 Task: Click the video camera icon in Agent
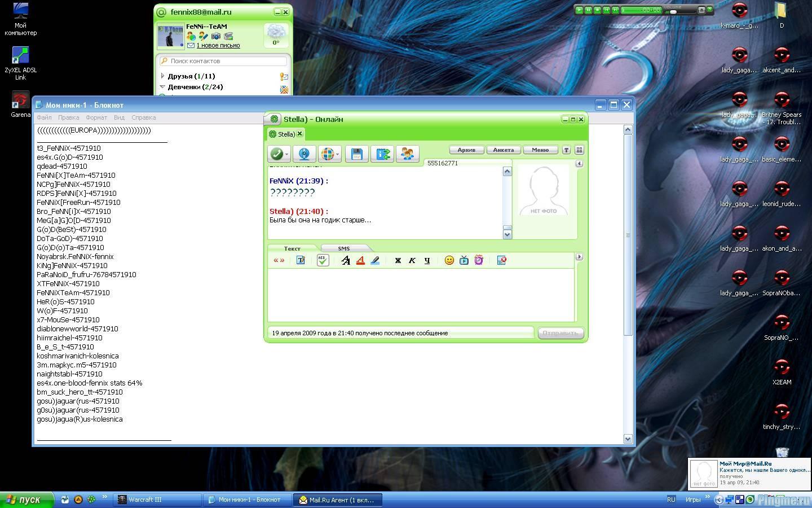(228, 36)
